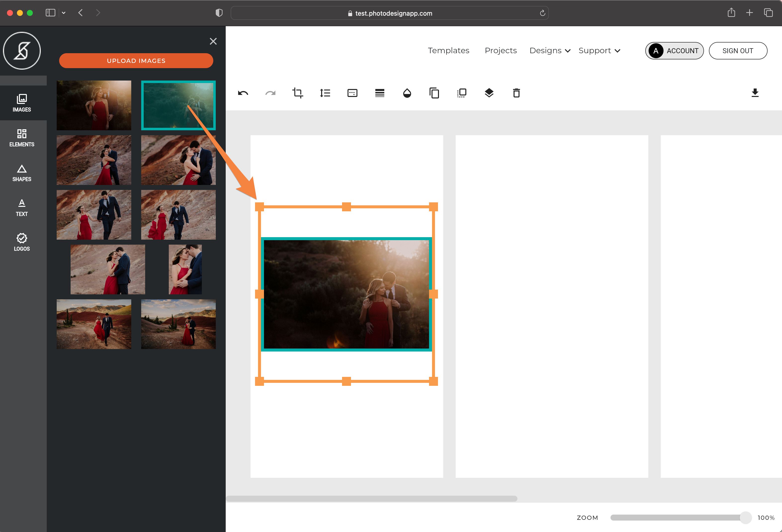The height and width of the screenshot is (532, 782).
Task: Click the Projects menu item
Action: pyautogui.click(x=501, y=50)
